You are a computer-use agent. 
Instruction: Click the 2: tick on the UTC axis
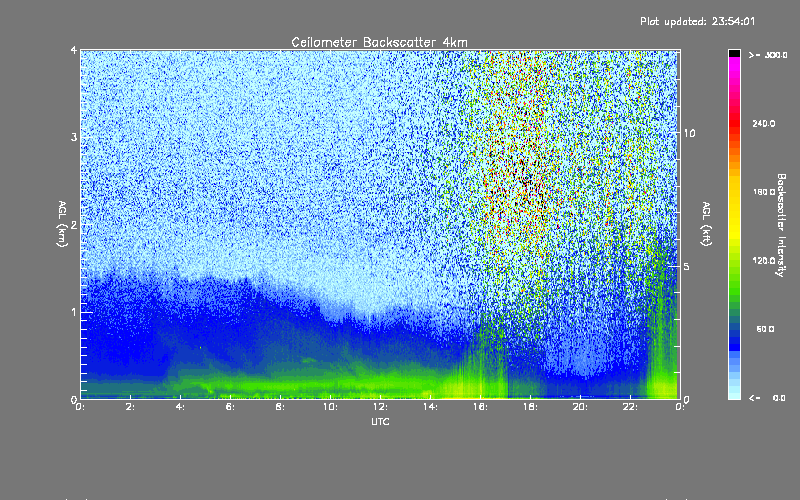(131, 407)
